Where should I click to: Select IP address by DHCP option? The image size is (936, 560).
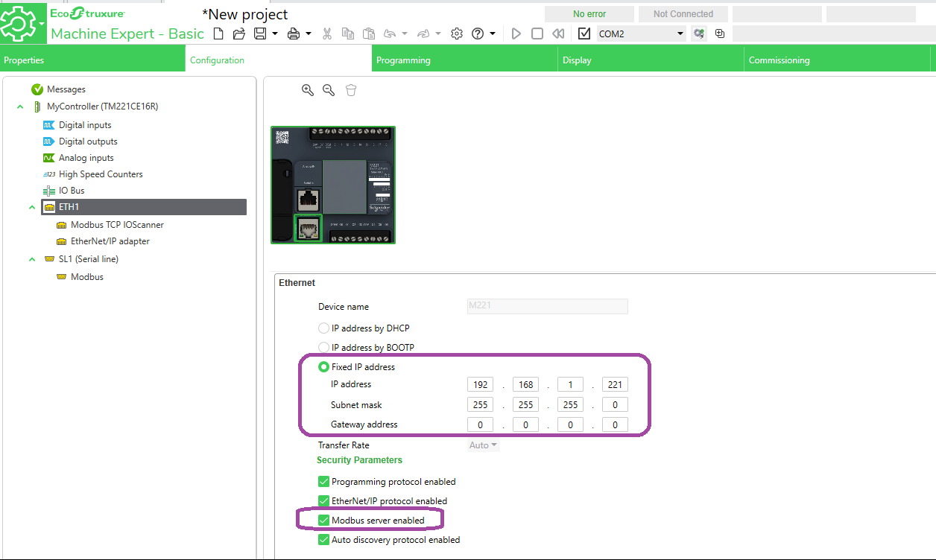(323, 328)
